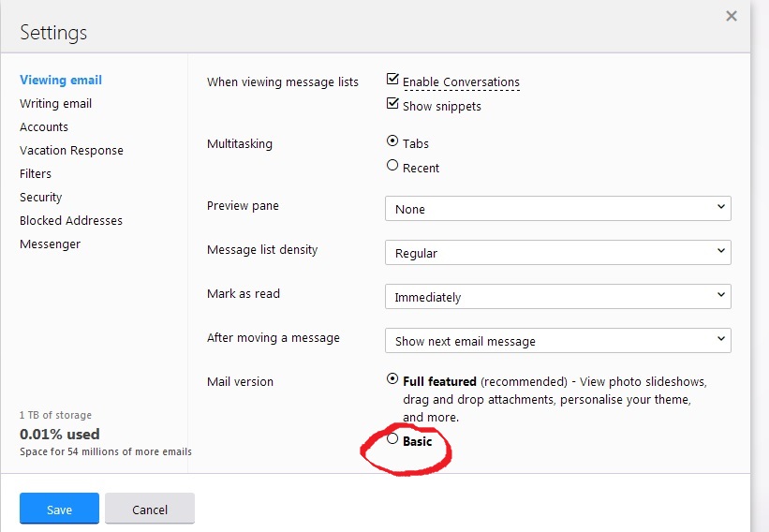The image size is (769, 532).
Task: Click the Save button
Action: pyautogui.click(x=59, y=510)
